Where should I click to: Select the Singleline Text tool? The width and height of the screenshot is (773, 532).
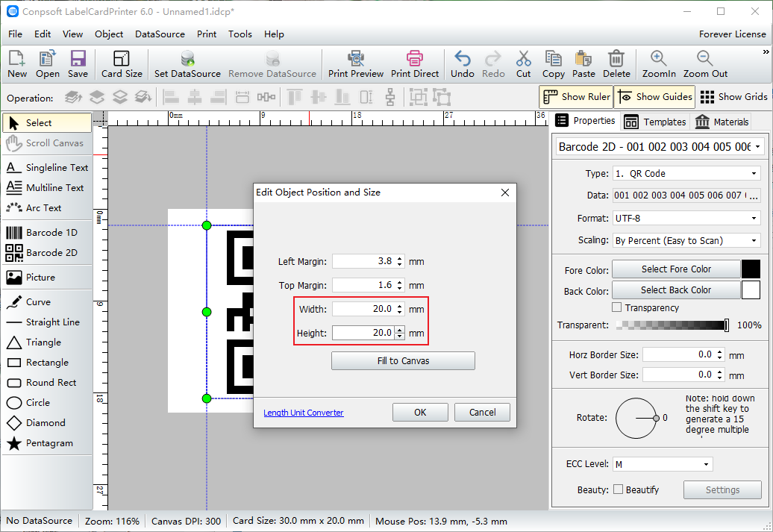47,168
